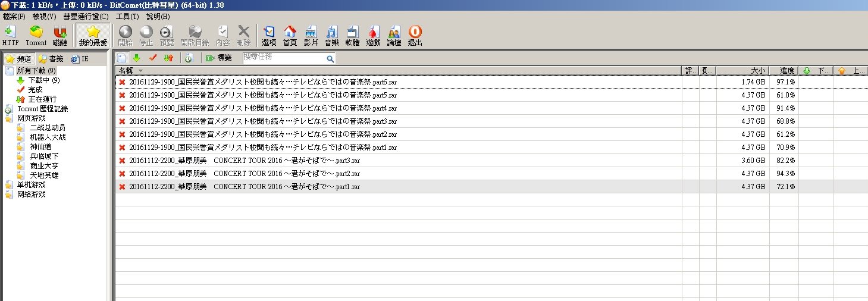
Task: Click the 刪除 delete icon
Action: (x=243, y=36)
